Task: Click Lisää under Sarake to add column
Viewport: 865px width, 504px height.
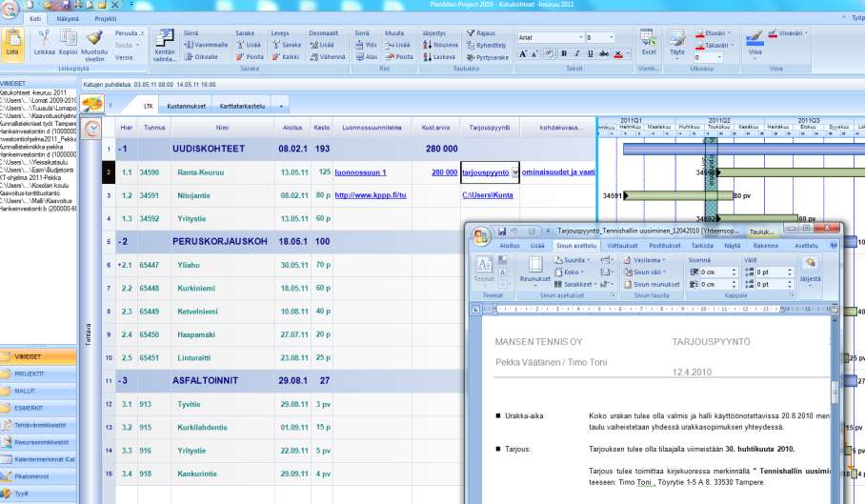Action: (x=249, y=45)
